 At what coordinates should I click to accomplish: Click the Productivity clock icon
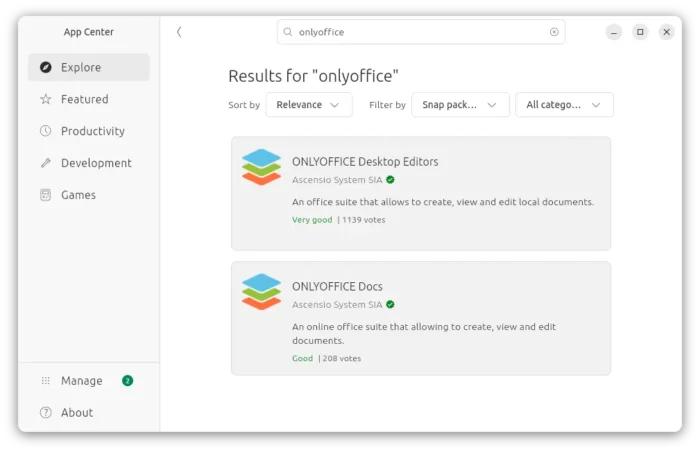[x=46, y=131]
